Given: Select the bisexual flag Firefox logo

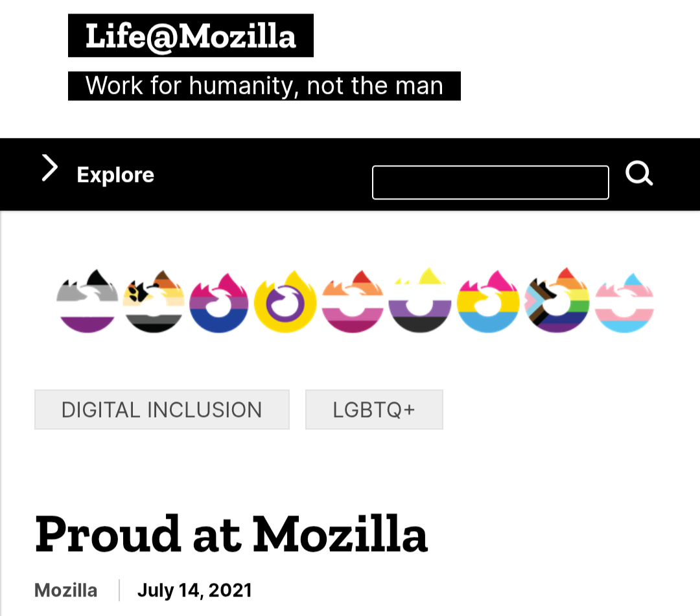Looking at the screenshot, I should click(x=219, y=302).
